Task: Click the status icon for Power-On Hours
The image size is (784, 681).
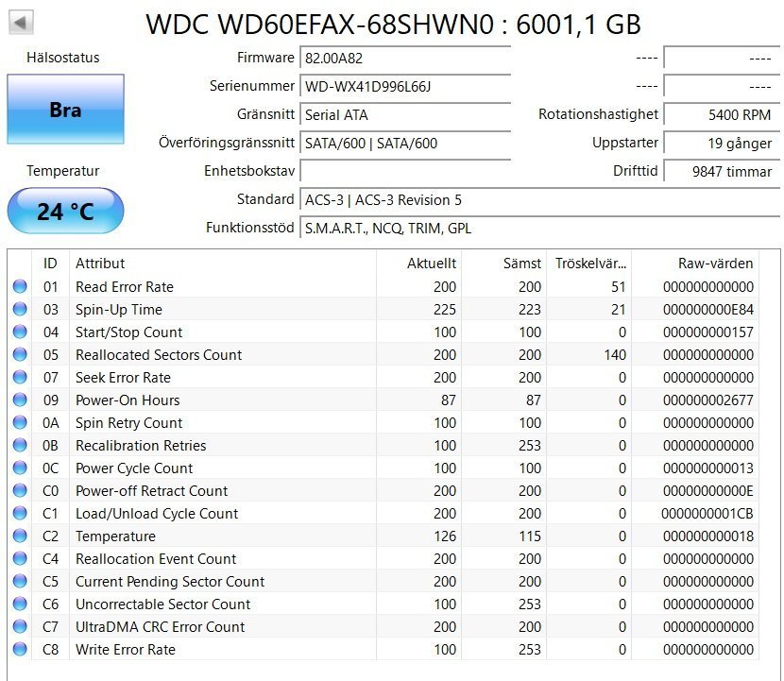Action: point(20,400)
